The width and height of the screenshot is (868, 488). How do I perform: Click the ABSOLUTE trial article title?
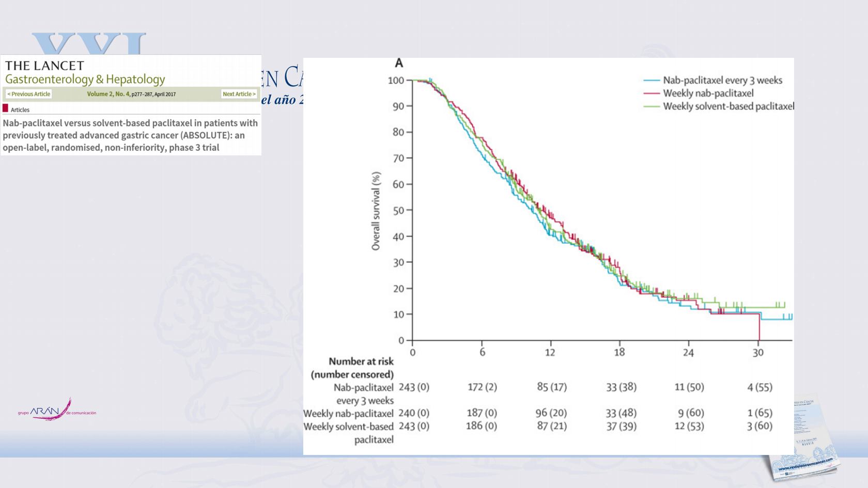click(x=130, y=135)
